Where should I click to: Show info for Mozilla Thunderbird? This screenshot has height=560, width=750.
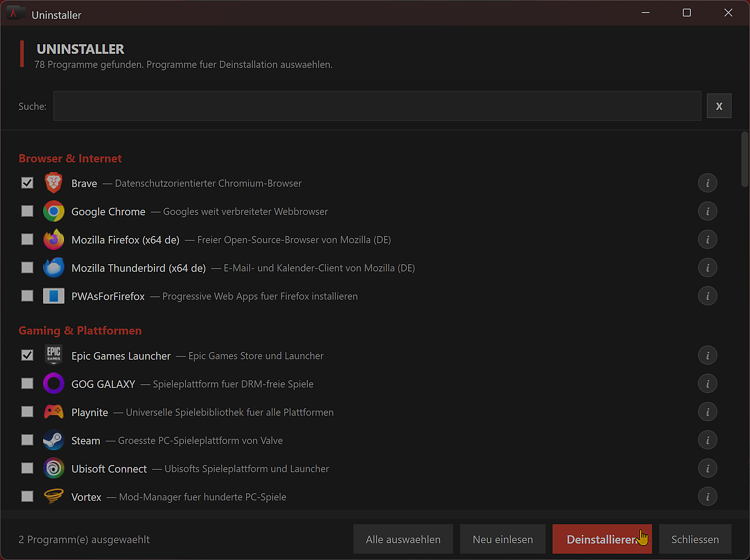708,268
